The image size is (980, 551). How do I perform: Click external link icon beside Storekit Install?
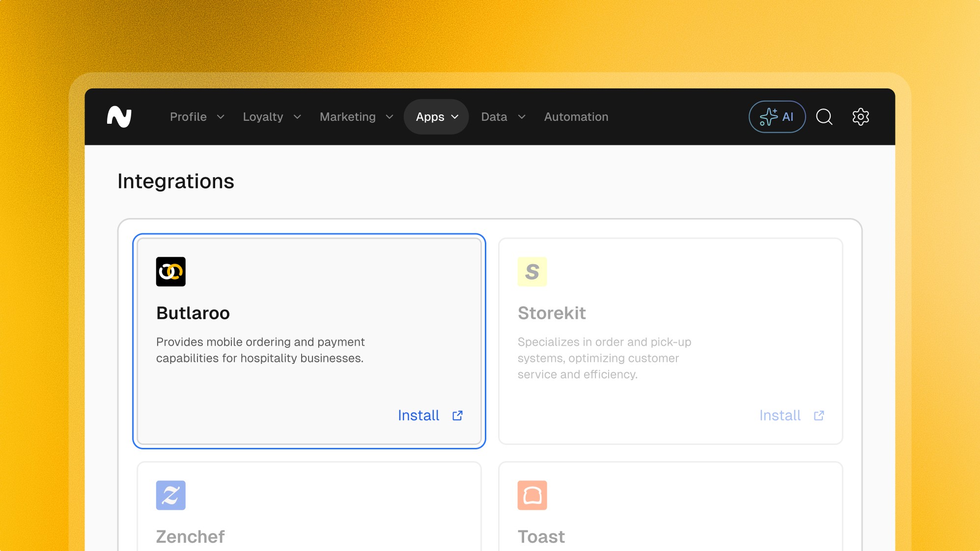[819, 415]
